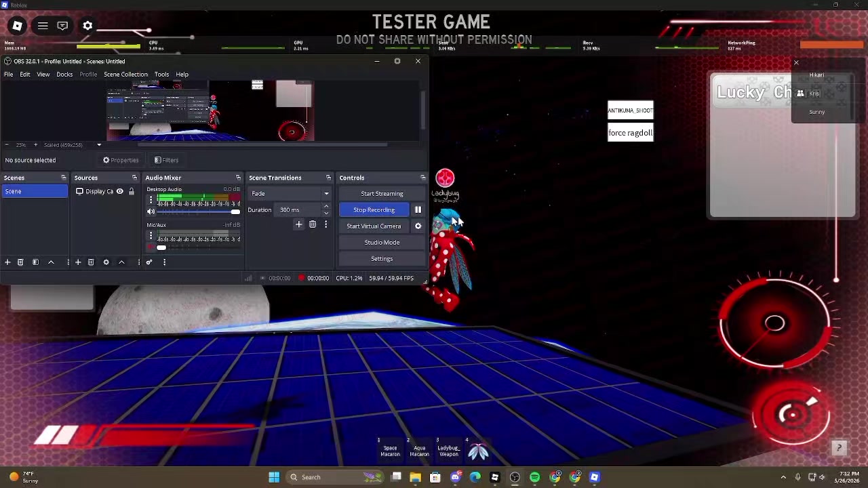Screen dimensions: 868x488
Task: Delete scene transition with trash icon
Action: [x=313, y=224]
